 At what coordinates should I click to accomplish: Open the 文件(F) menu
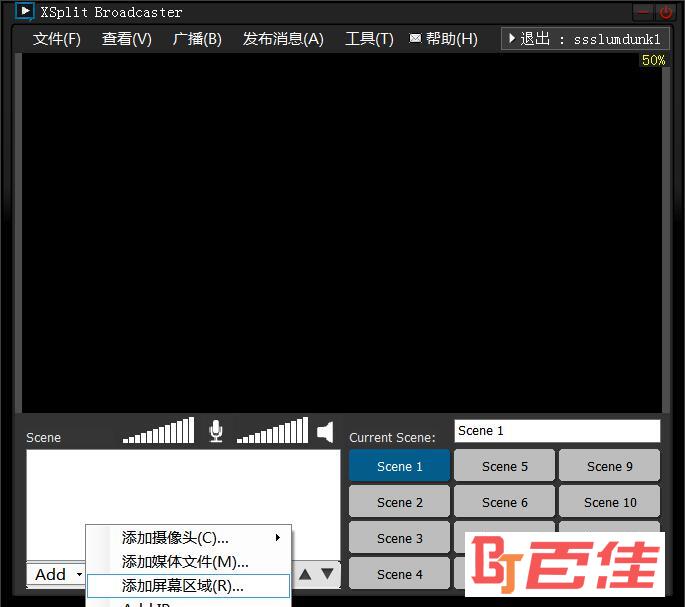tap(57, 39)
